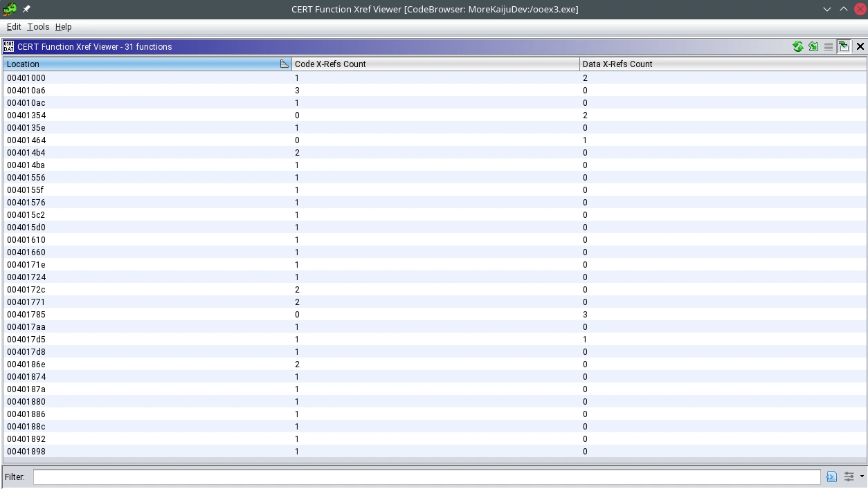Image resolution: width=868 pixels, height=489 pixels.
Task: Select location 004014ba row
Action: point(434,165)
